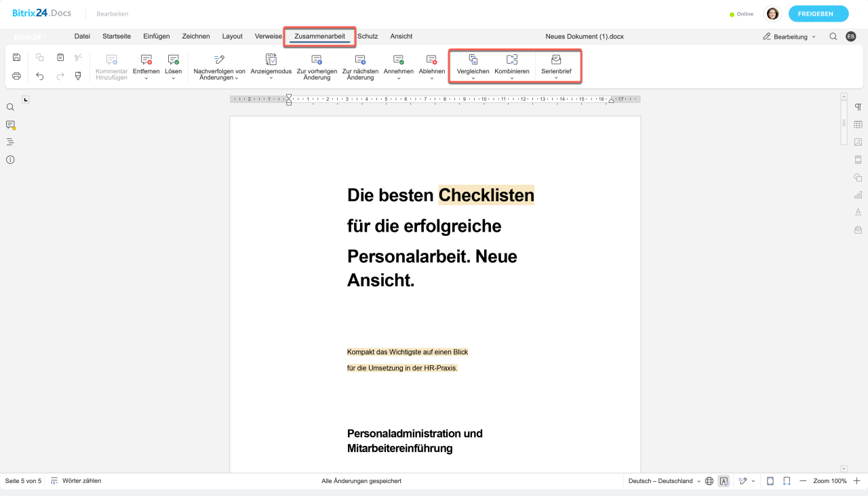Click Wörter zählen in status bar
The image size is (868, 496).
click(x=76, y=481)
